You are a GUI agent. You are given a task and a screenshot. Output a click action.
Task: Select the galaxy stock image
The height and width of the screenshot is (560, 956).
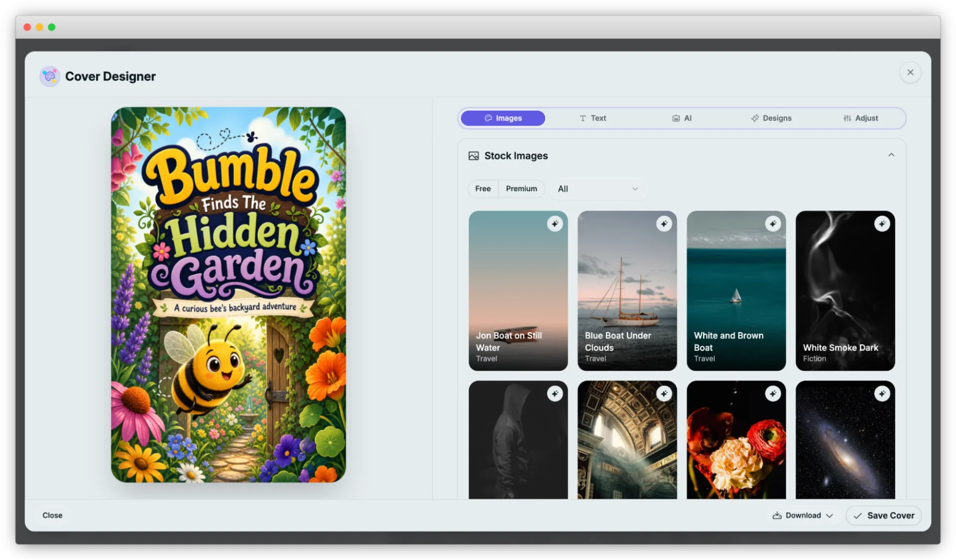point(845,440)
